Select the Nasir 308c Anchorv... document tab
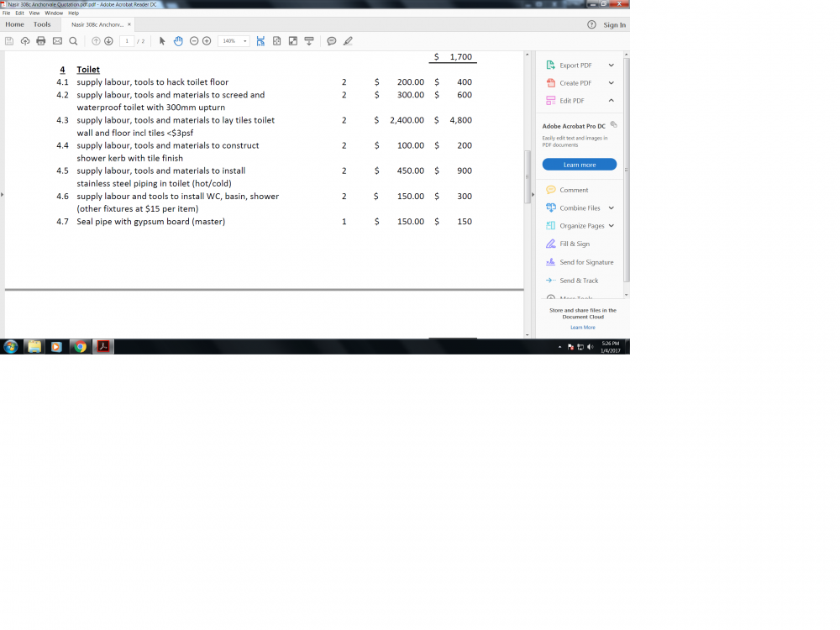 pos(97,24)
